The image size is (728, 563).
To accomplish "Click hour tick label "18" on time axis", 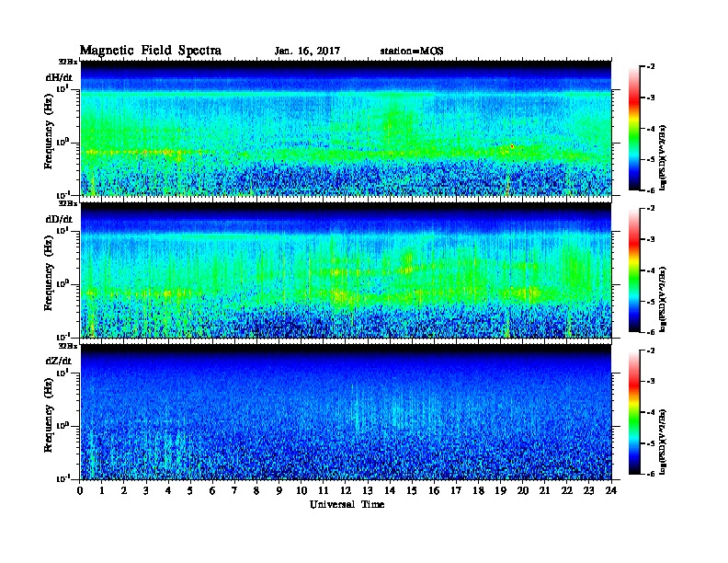I will tap(479, 491).
